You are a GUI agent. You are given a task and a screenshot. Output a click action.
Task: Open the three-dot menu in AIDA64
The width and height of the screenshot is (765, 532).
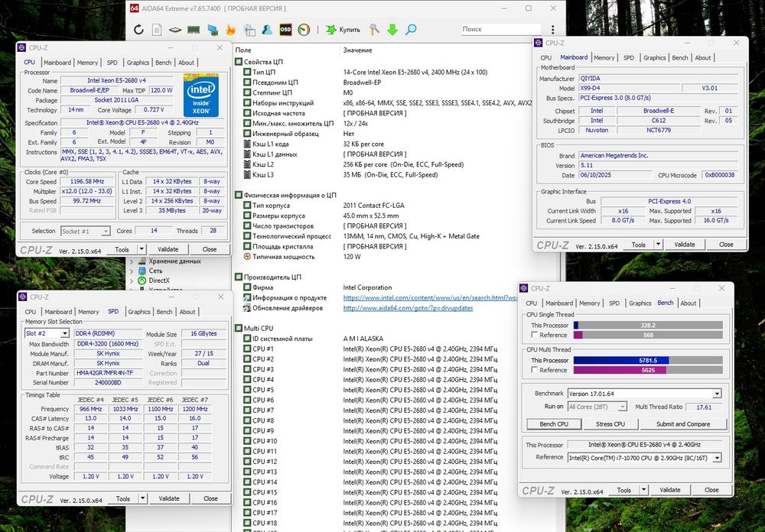pyautogui.click(x=553, y=30)
